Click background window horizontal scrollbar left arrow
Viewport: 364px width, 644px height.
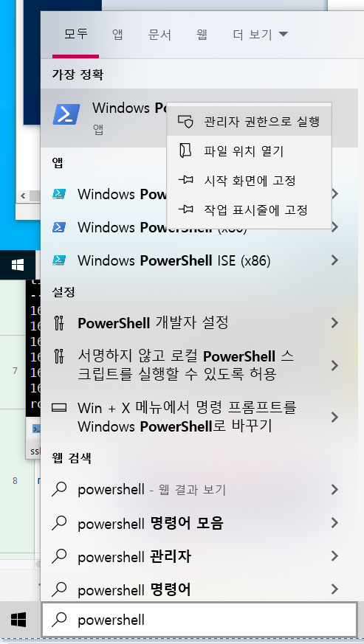[23, 195]
